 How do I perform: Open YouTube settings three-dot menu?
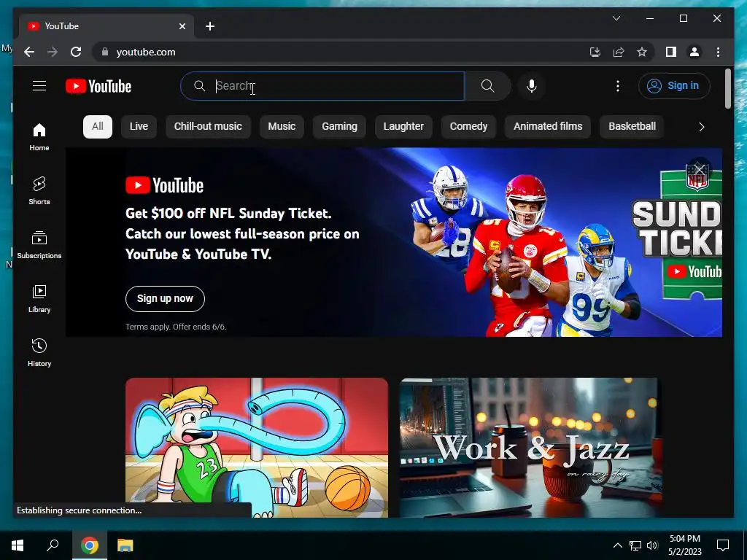(617, 86)
